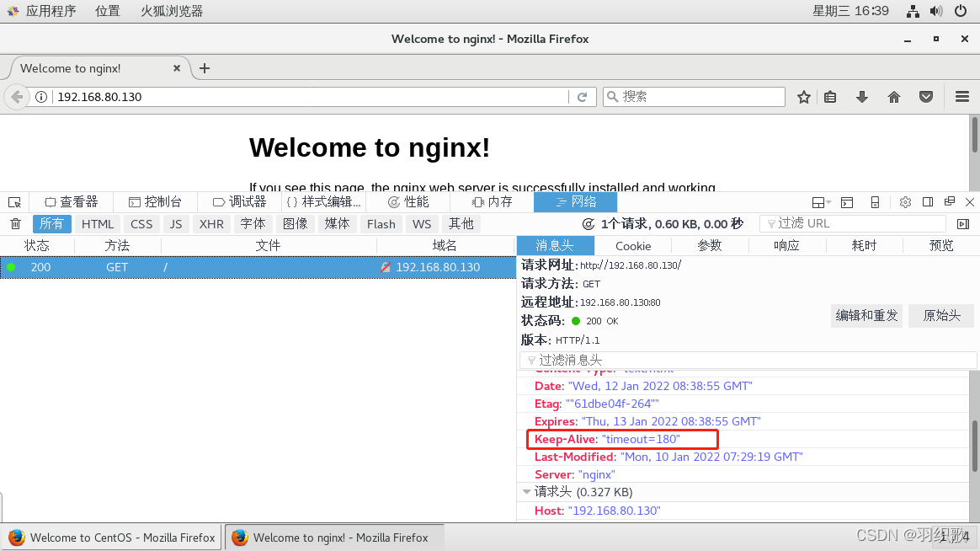Image resolution: width=980 pixels, height=551 pixels.
Task: Open the 响应 details tab
Action: pos(787,246)
